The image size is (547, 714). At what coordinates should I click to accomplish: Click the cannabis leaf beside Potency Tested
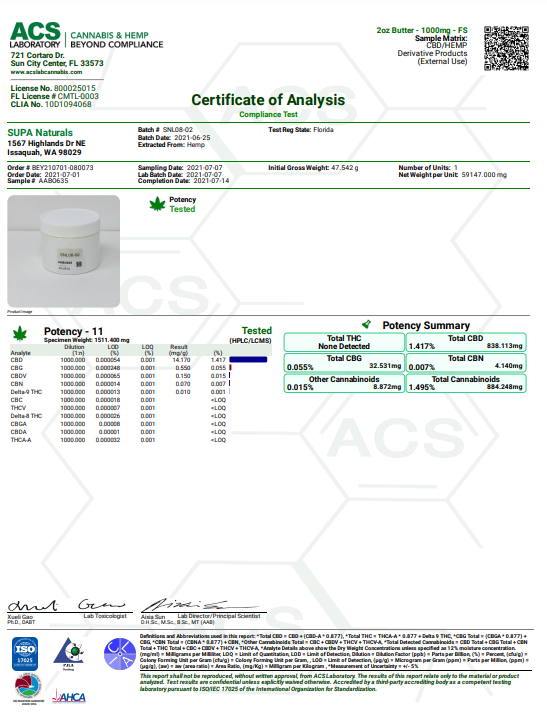coord(158,204)
